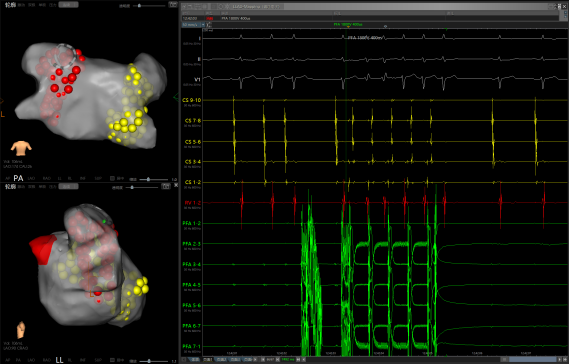Select the AP view tab under the upper map
Screen dimensions: 569x364
tap(8, 178)
